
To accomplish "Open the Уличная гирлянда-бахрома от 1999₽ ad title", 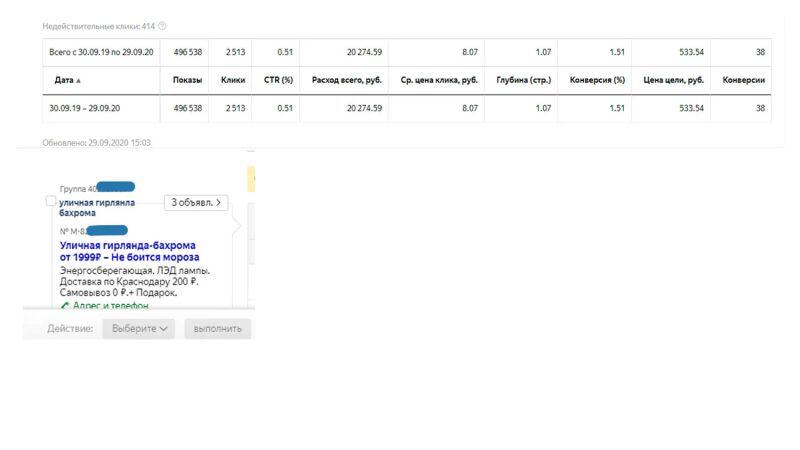I will [127, 251].
